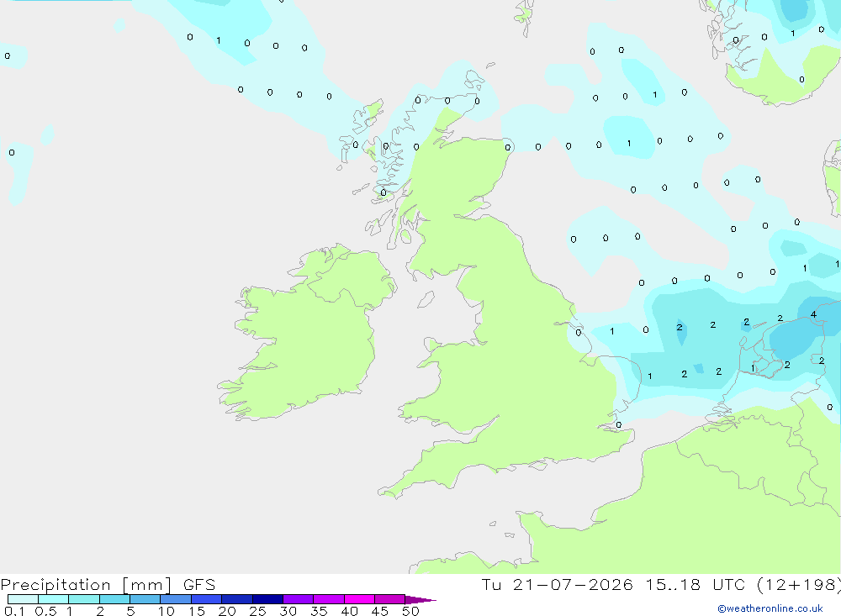Click the "(12+198)" forecast run label
The image size is (841, 616).
click(x=799, y=585)
